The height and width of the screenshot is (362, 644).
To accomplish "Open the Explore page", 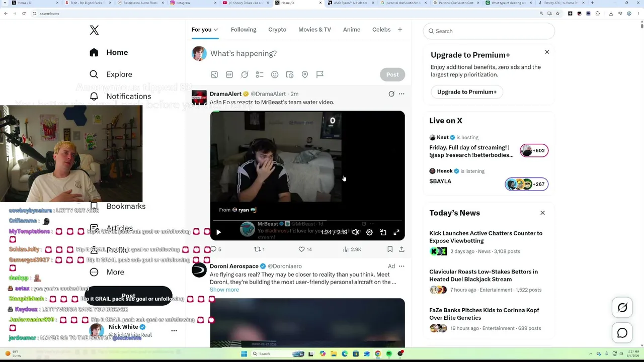I will coord(111,74).
